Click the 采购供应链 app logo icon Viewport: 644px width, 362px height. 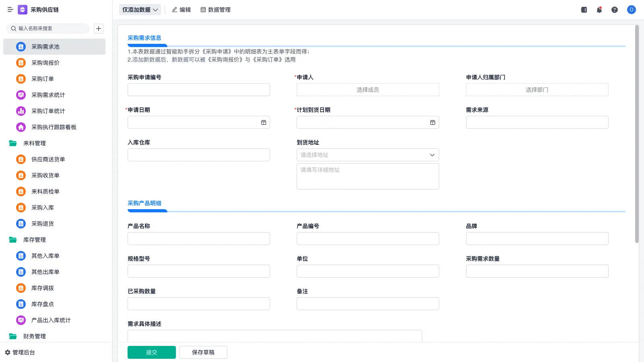click(x=23, y=10)
